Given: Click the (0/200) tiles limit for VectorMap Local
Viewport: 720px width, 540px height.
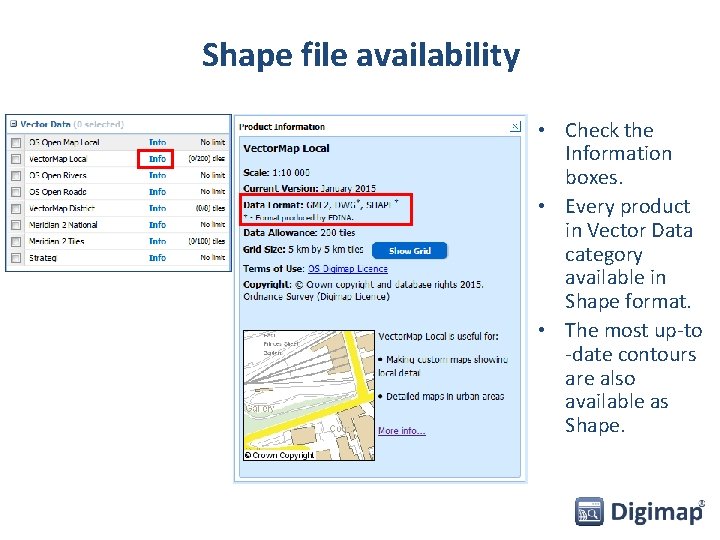Looking at the screenshot, I should [207, 159].
